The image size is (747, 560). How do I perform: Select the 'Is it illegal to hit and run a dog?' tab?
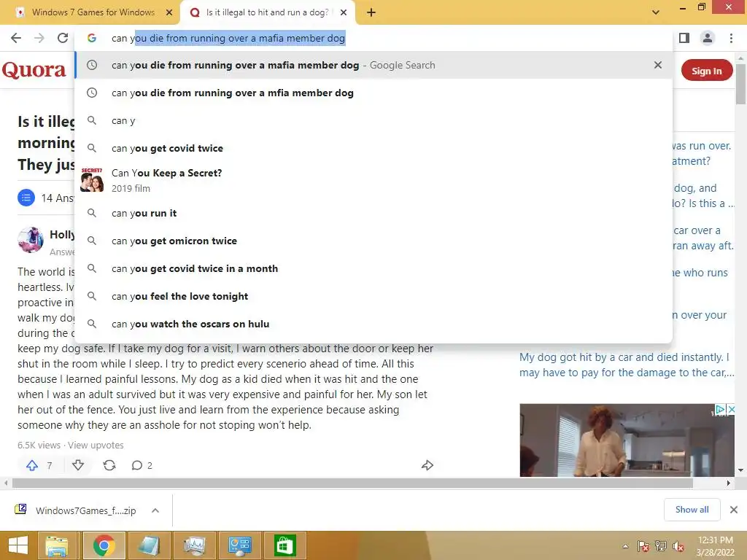click(267, 12)
